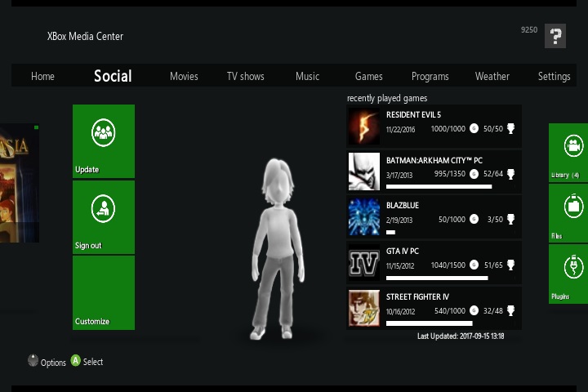The height and width of the screenshot is (392, 588).
Task: Go to the Home tab
Action: pos(42,76)
